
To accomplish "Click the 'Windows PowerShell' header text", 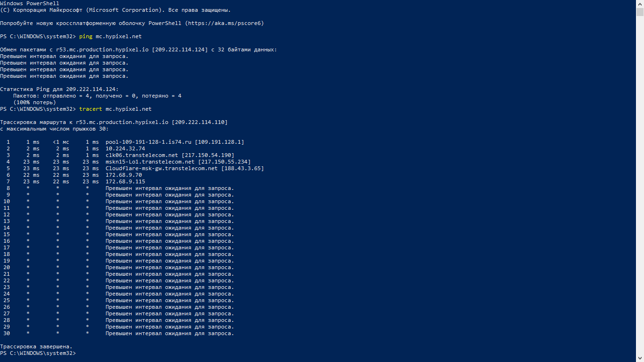I will [30, 3].
